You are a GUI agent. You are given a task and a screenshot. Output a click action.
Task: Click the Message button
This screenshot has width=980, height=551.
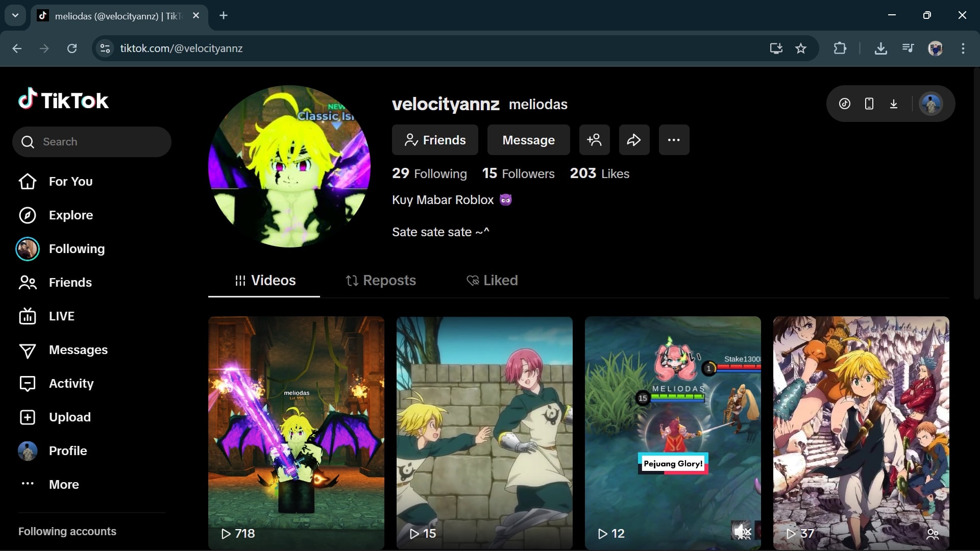(x=528, y=140)
